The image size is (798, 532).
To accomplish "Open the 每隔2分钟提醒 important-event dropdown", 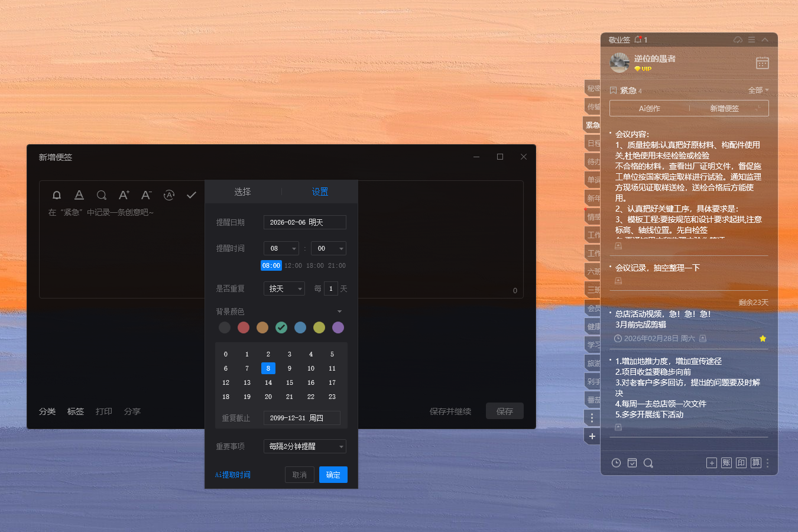I will click(x=304, y=446).
